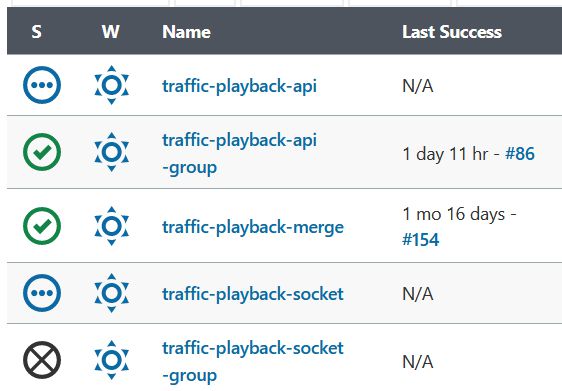The image size is (562, 391).
Task: Click the green success icon for traffic-playback-api-group
Action: [x=42, y=152]
